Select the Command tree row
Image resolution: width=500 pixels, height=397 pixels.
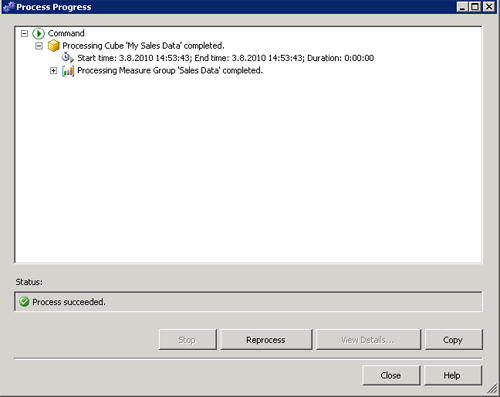pyautogui.click(x=66, y=33)
